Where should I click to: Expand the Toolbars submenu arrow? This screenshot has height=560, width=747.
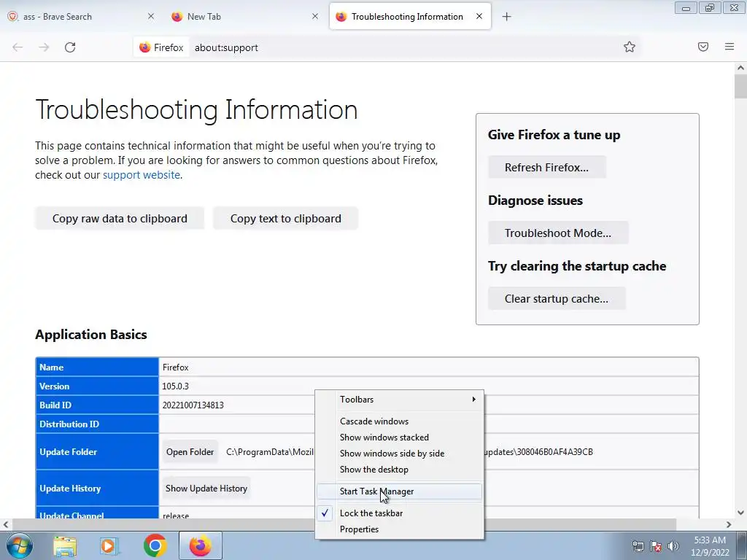[x=473, y=399]
